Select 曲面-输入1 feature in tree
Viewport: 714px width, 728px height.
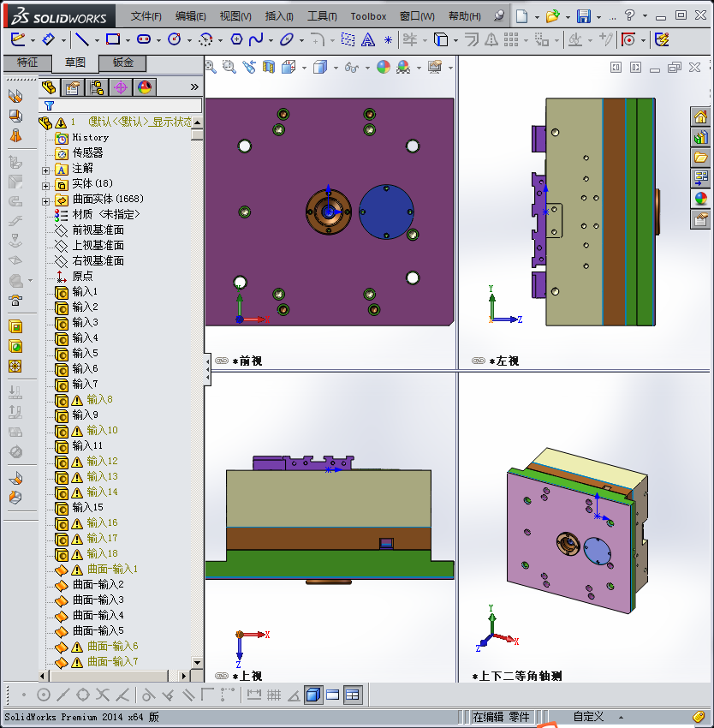[112, 569]
